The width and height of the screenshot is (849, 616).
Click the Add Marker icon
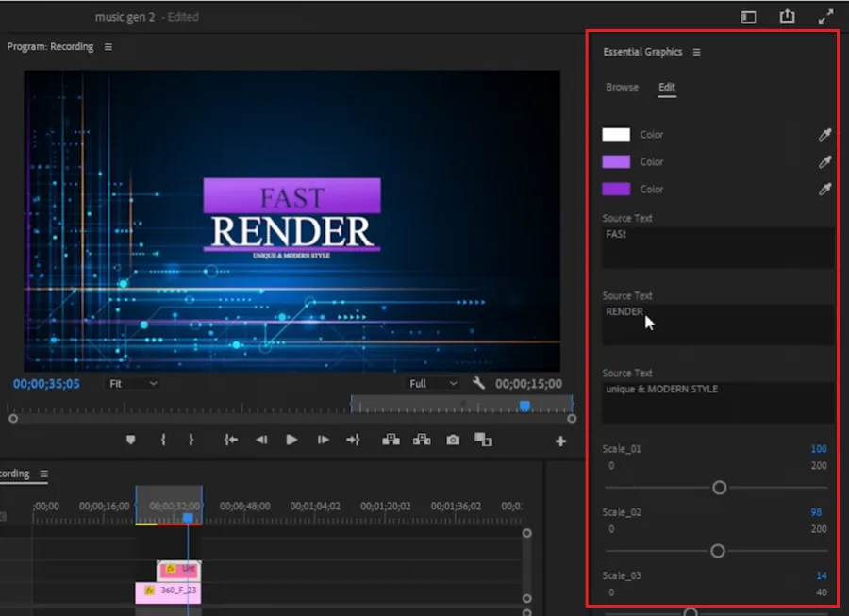coord(130,440)
